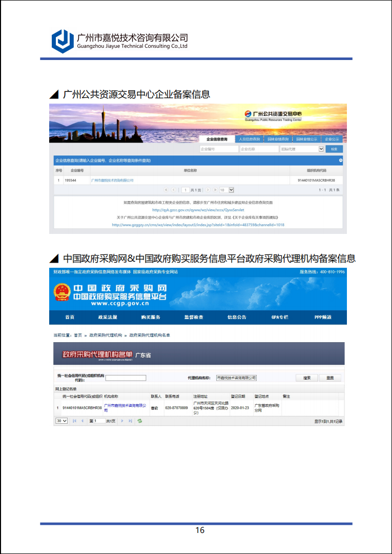
Task: Open the 园林业绩查询 tab
Action: point(278,139)
